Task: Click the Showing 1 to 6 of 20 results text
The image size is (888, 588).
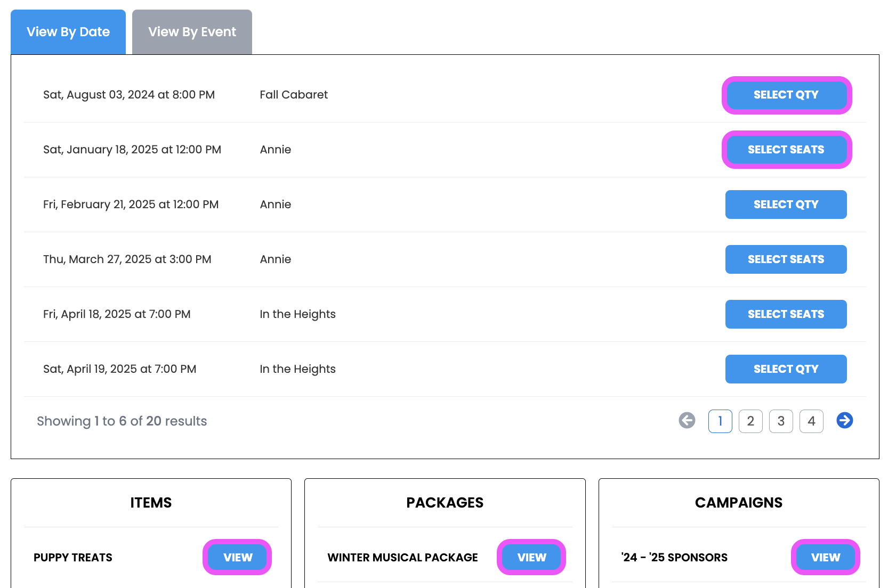Action: tap(122, 421)
